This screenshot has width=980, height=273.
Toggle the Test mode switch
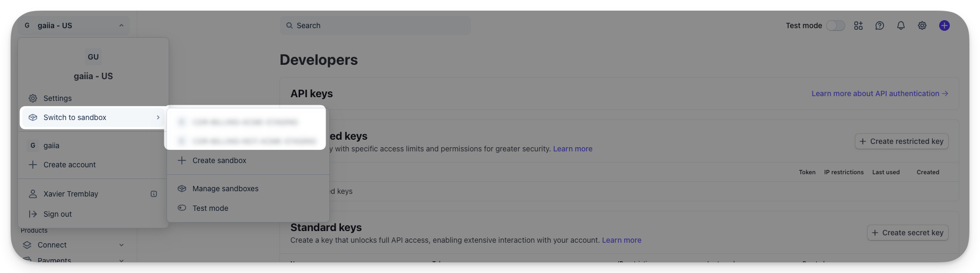pos(836,25)
